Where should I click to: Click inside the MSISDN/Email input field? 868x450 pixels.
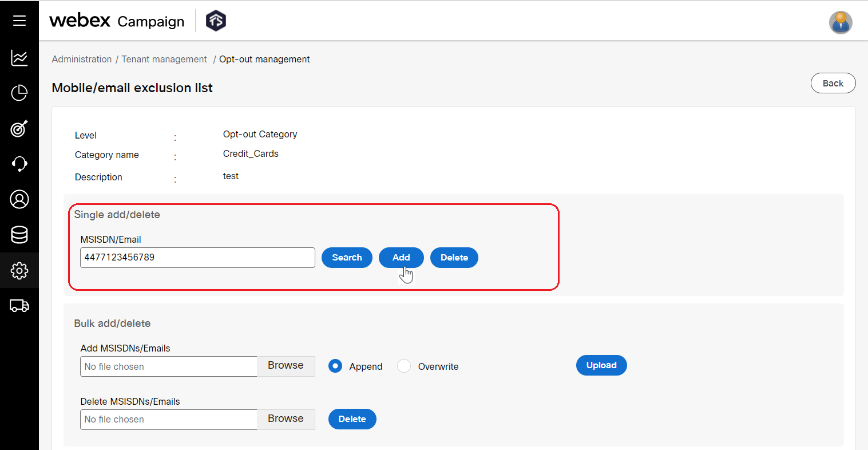[x=197, y=258]
